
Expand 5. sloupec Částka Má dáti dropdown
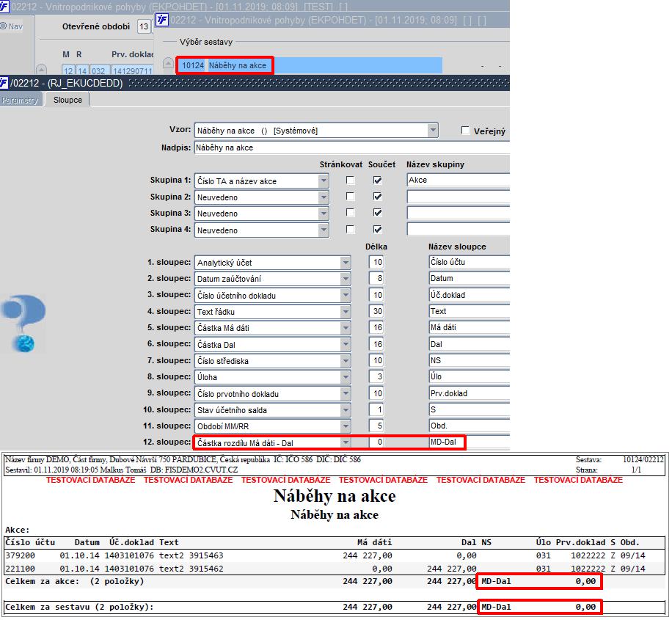click(x=346, y=327)
